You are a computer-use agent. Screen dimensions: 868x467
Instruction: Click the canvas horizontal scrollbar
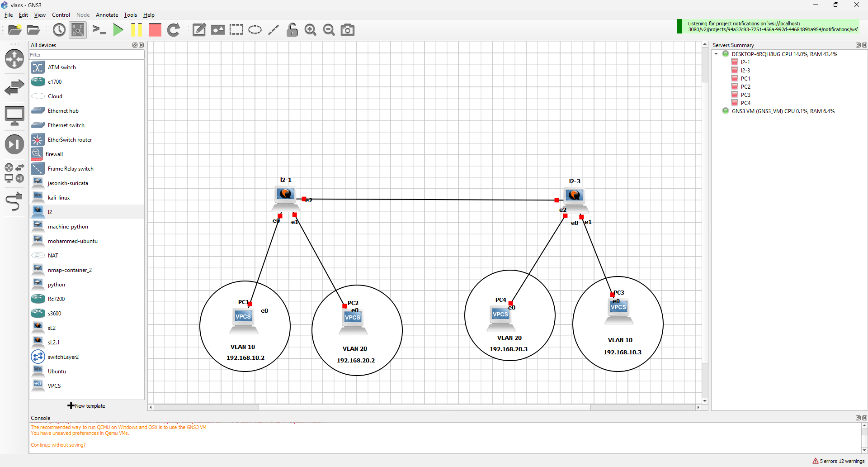[x=425, y=407]
